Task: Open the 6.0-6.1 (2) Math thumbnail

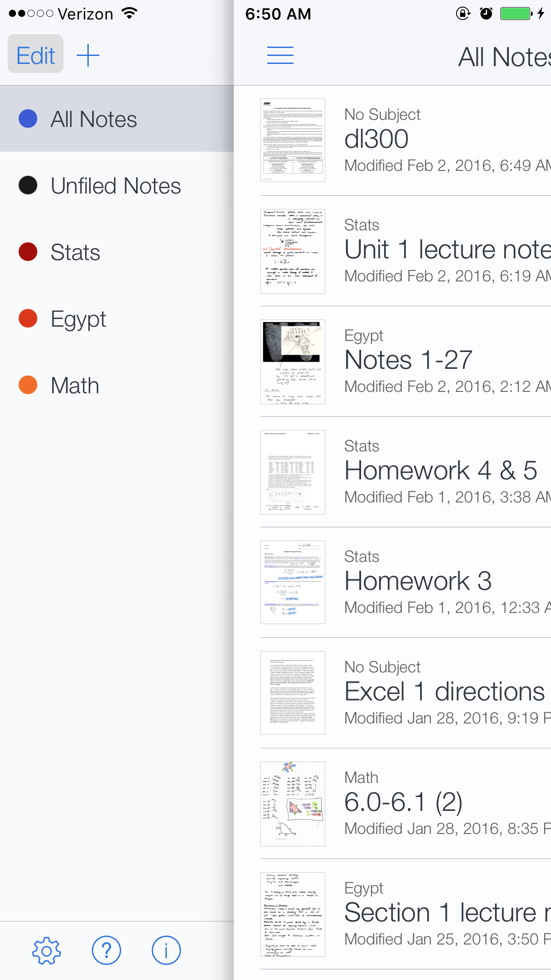Action: [x=293, y=804]
